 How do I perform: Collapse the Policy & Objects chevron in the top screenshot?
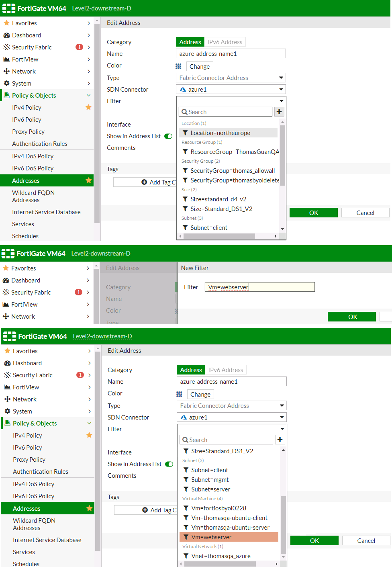click(89, 95)
